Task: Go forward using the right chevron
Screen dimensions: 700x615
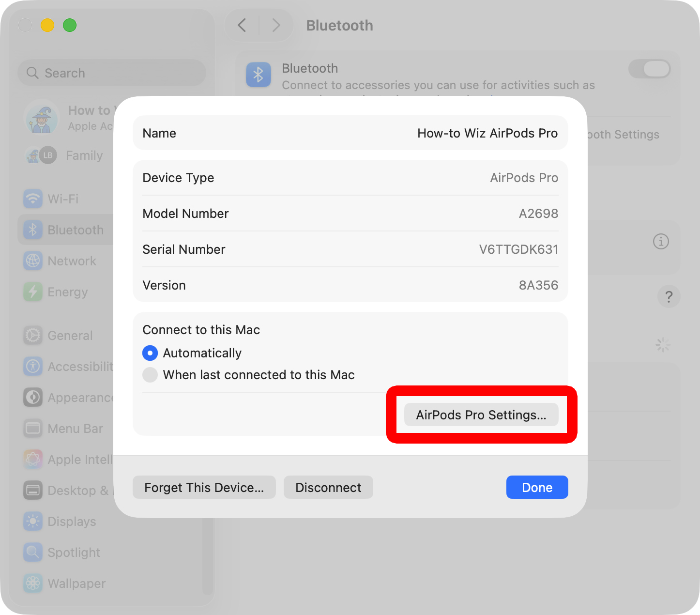Action: coord(276,25)
